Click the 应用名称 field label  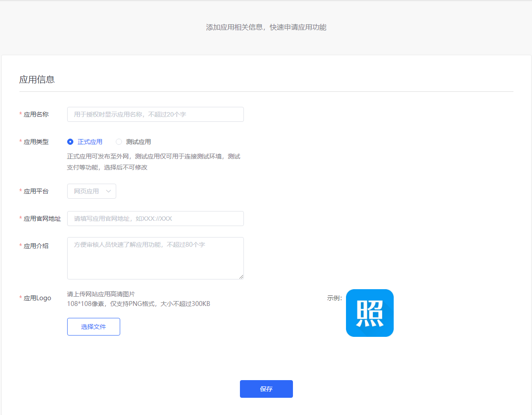click(36, 114)
